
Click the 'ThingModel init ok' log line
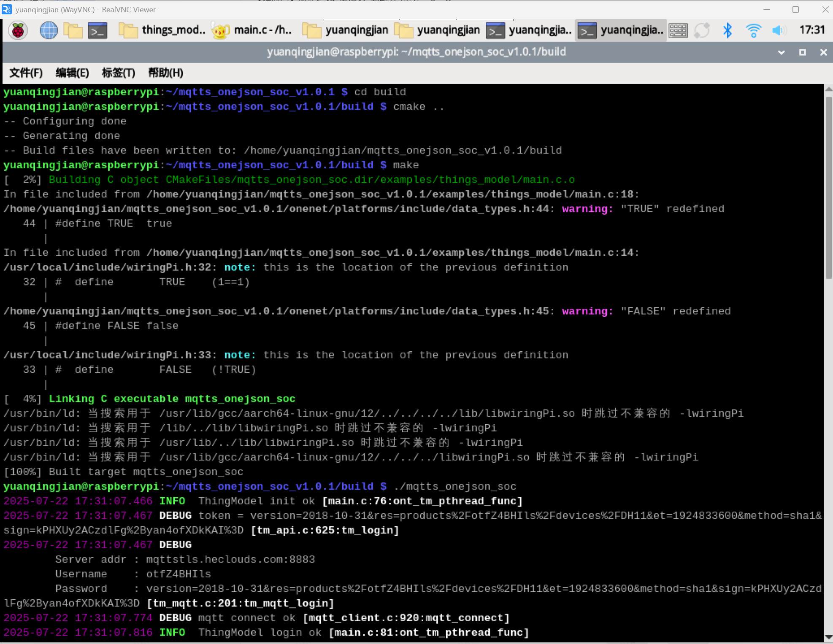263,501
